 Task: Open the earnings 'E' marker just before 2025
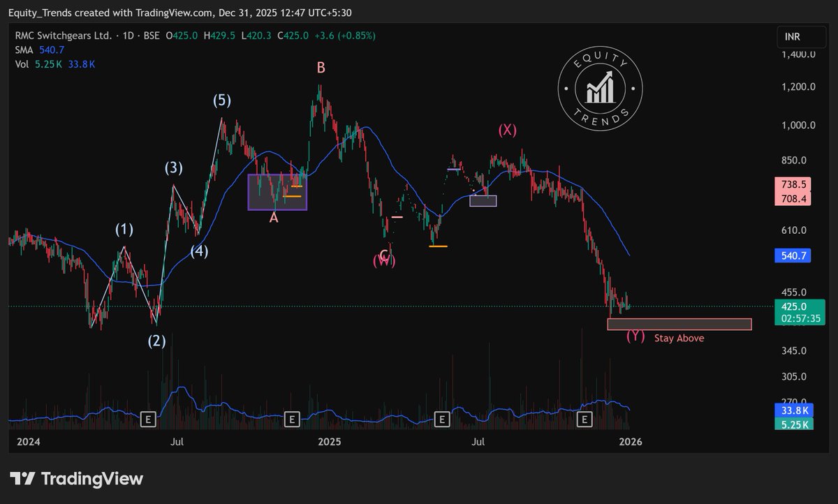[x=293, y=419]
